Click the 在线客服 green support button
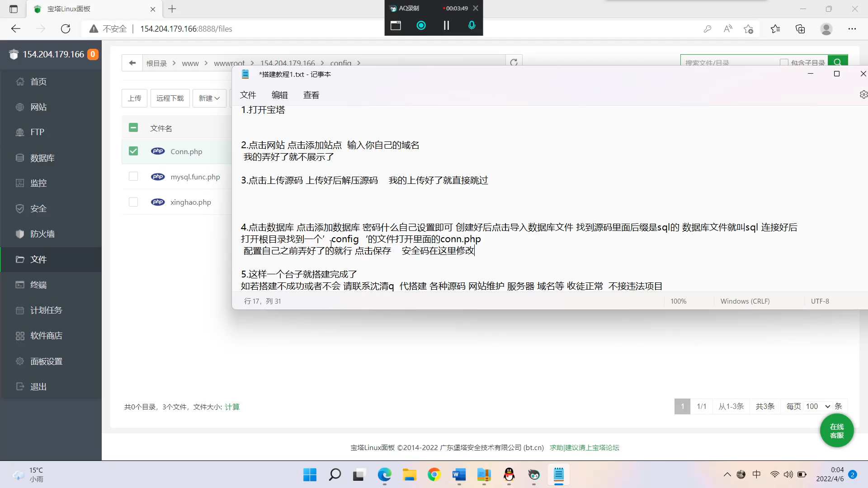 [x=837, y=431]
